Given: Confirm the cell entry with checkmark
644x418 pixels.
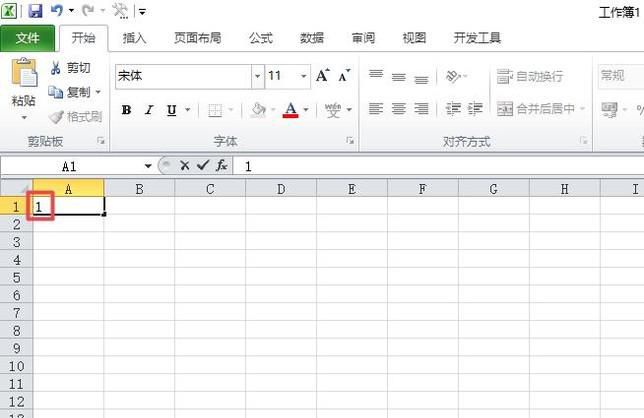Looking at the screenshot, I should 203,165.
